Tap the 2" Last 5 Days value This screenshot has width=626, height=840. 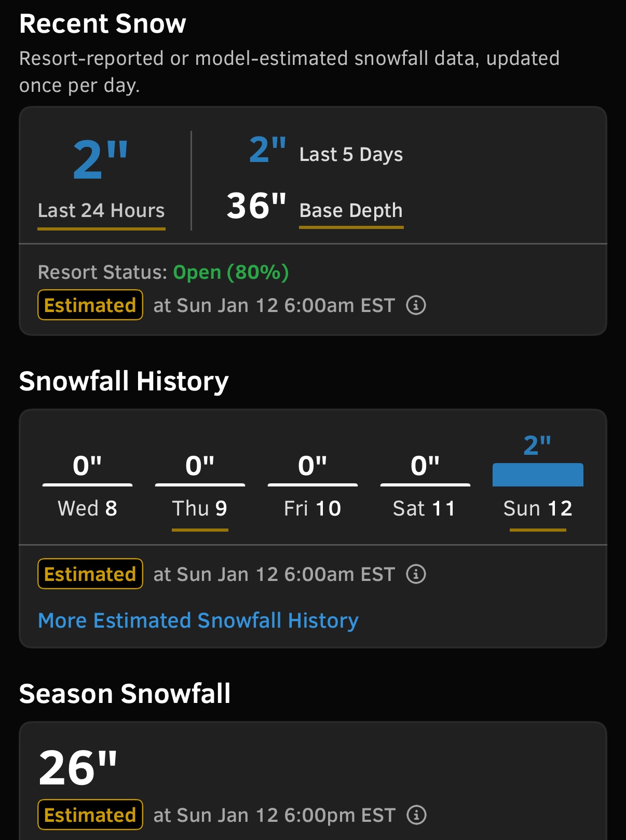pyautogui.click(x=267, y=150)
